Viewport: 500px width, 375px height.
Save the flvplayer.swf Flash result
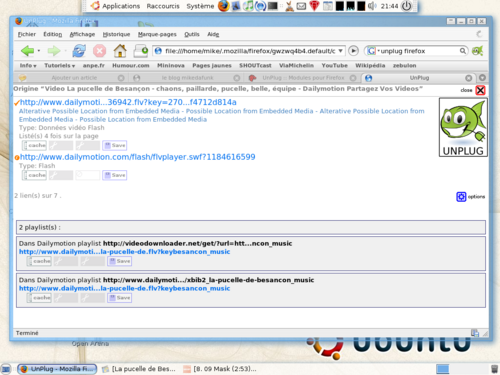click(x=115, y=175)
